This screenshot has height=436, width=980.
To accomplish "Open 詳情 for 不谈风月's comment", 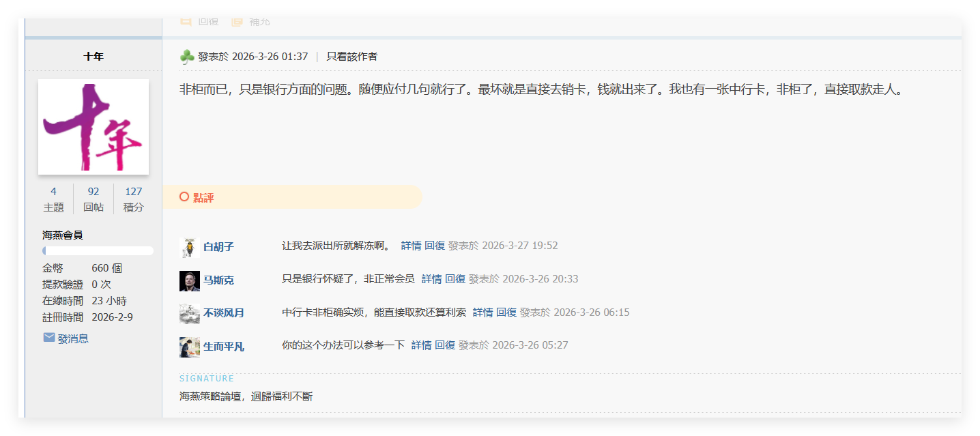I will coord(482,313).
